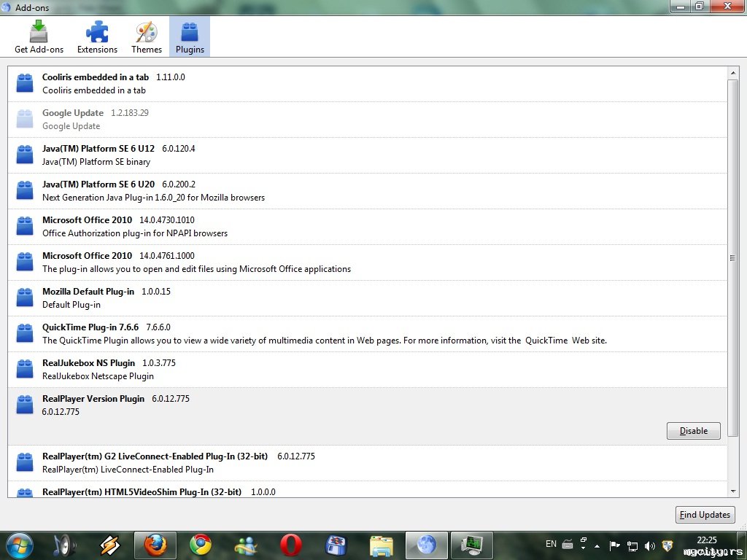Select the QuickTime Plugin description text

pos(325,341)
